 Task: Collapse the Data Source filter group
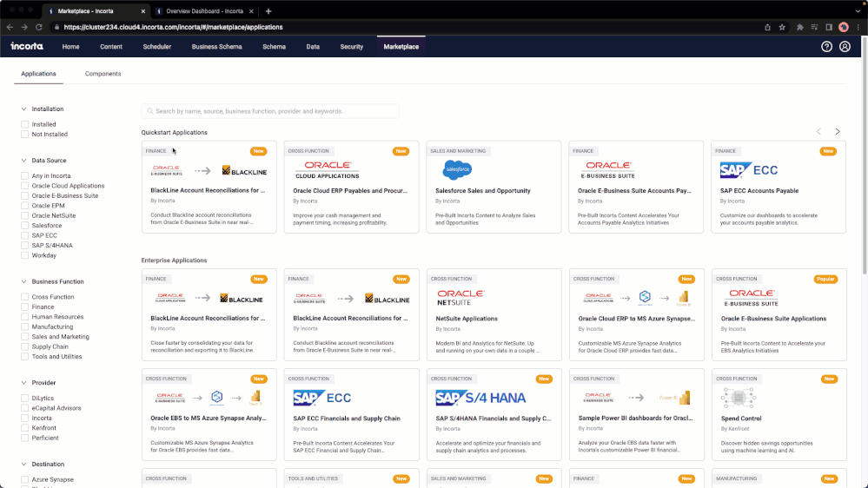pos(23,161)
